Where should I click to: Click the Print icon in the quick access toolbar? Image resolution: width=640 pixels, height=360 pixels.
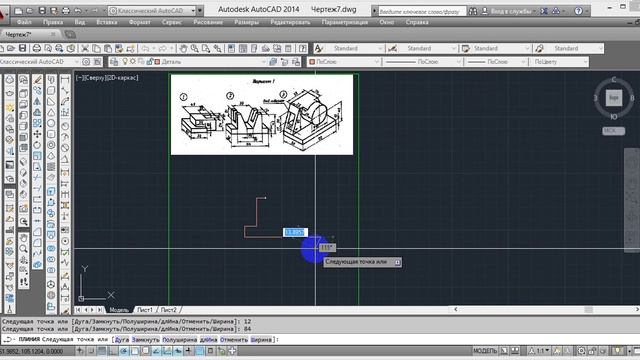[x=65, y=11]
